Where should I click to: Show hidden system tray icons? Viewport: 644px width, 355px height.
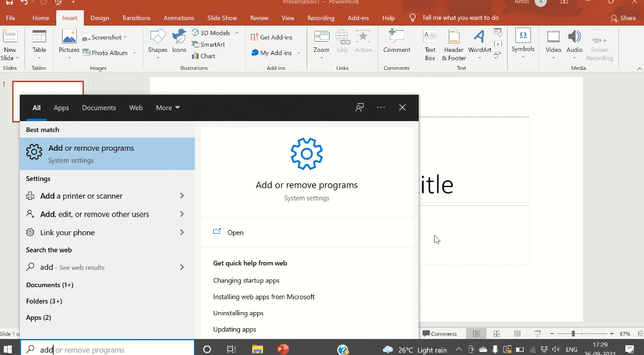(x=458, y=350)
